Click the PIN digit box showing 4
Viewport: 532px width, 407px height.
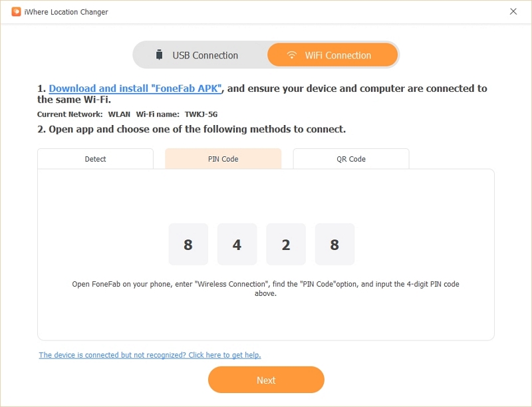tap(237, 244)
